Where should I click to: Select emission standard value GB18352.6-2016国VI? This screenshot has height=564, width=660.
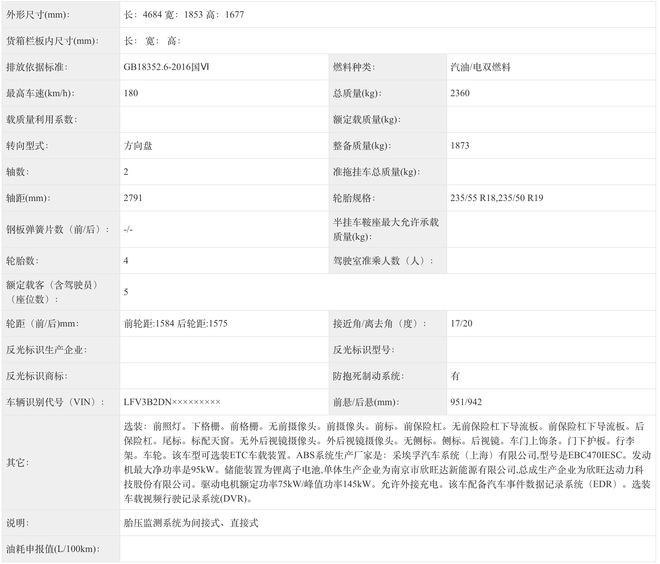pos(167,67)
